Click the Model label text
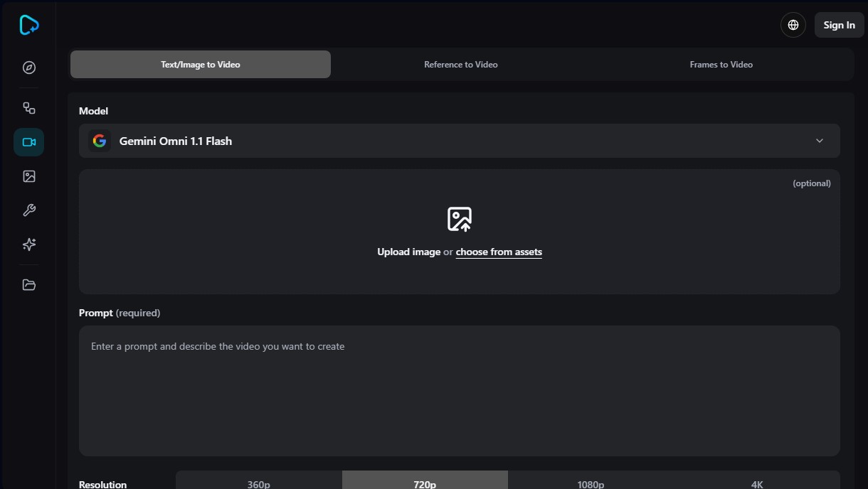The image size is (868, 489). 93,111
